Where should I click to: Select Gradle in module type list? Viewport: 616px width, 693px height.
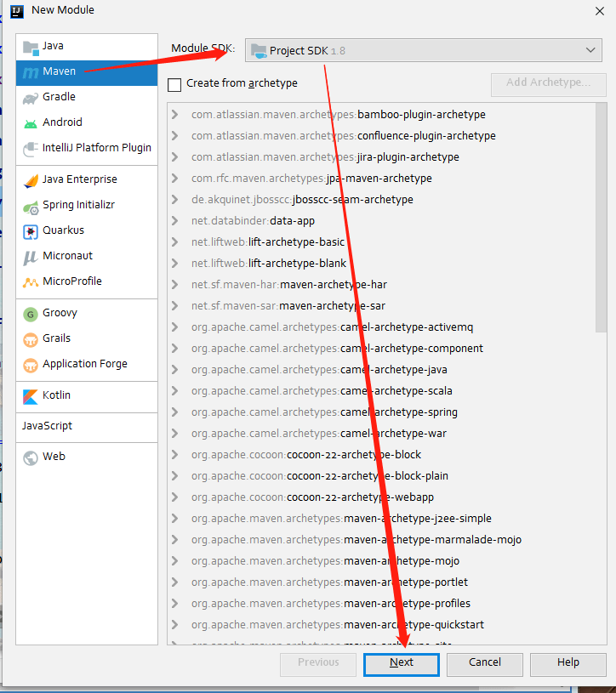tap(87, 97)
